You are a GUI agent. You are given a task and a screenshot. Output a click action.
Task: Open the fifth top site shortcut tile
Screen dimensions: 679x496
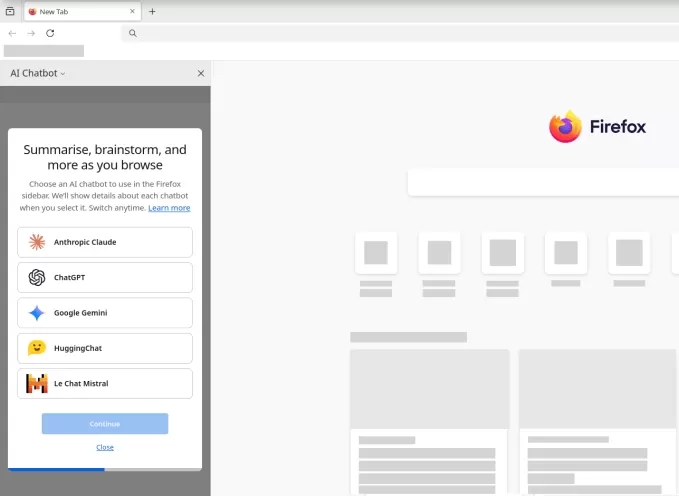point(629,253)
